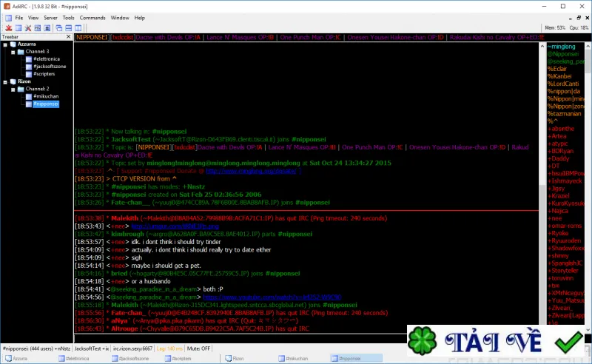
Task: Click the cascade windows toolbar icon
Action: coord(59,28)
